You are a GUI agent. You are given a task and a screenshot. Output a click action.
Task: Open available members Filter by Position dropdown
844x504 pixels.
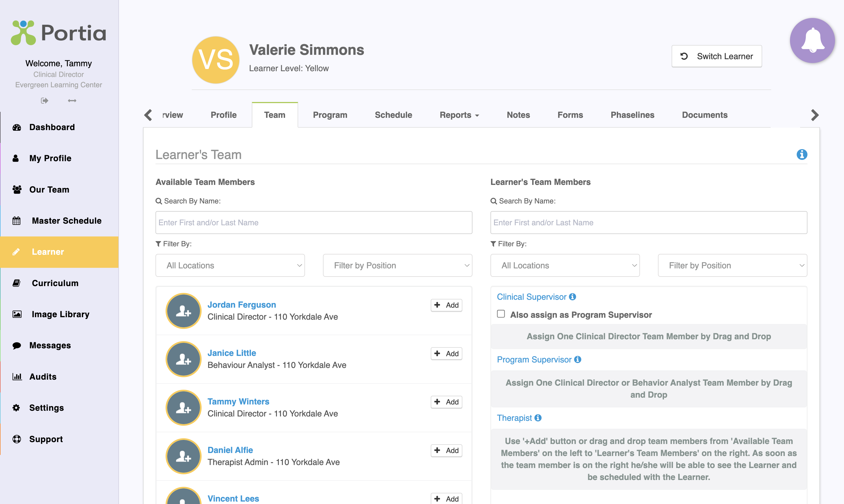coord(397,265)
